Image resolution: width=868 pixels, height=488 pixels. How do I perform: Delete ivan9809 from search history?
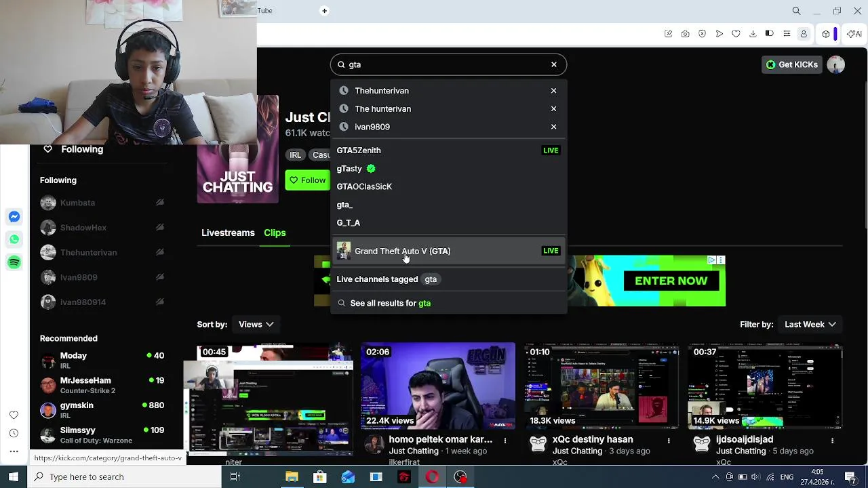553,127
